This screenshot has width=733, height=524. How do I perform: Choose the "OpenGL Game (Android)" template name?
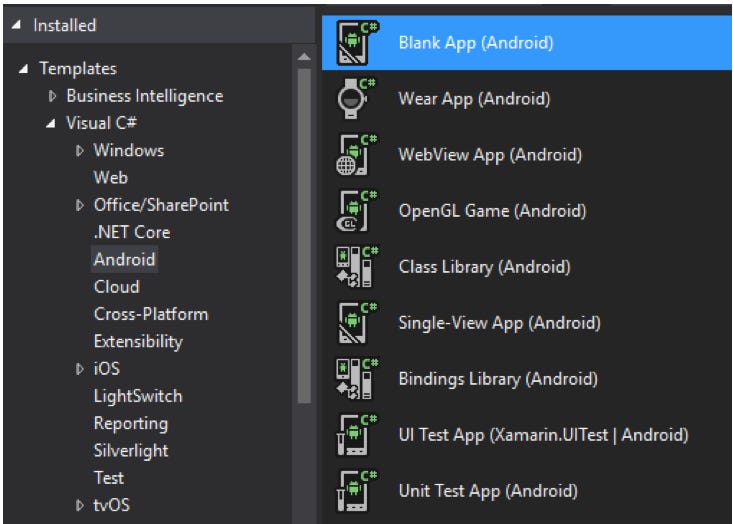[492, 211]
